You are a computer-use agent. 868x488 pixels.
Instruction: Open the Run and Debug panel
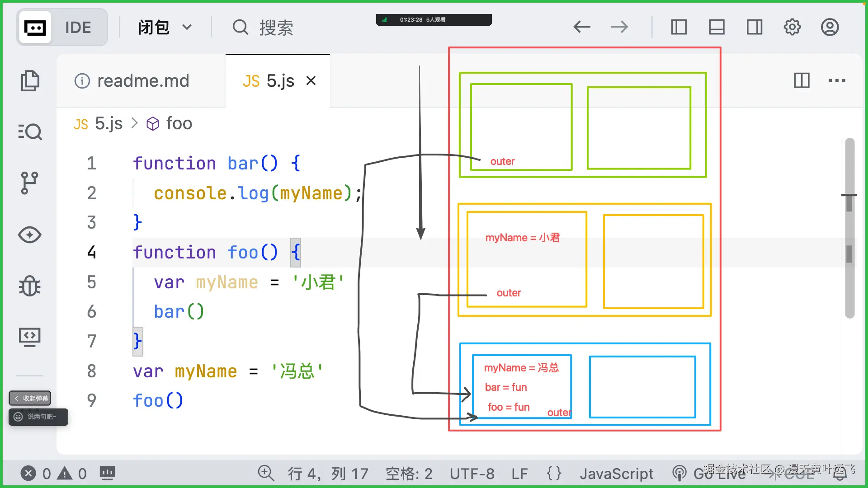[30, 286]
